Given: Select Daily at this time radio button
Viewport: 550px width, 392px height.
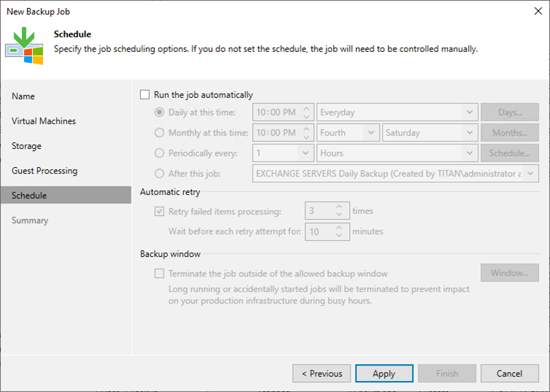Looking at the screenshot, I should tap(159, 112).
